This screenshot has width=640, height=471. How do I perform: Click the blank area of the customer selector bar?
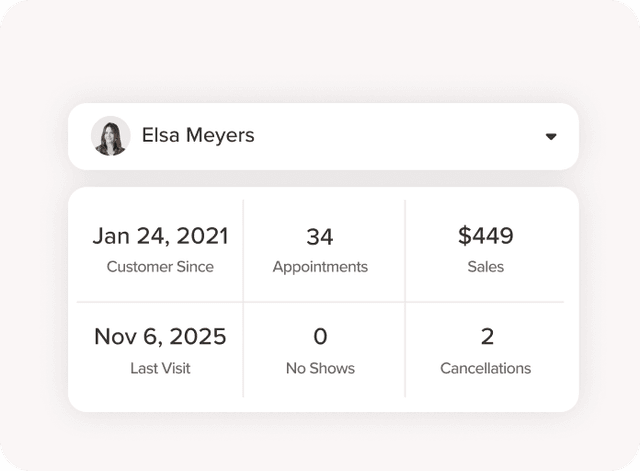coord(400,136)
